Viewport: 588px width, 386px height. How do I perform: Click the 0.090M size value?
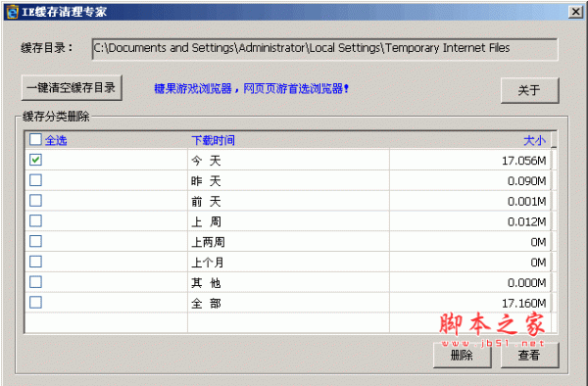point(527,181)
